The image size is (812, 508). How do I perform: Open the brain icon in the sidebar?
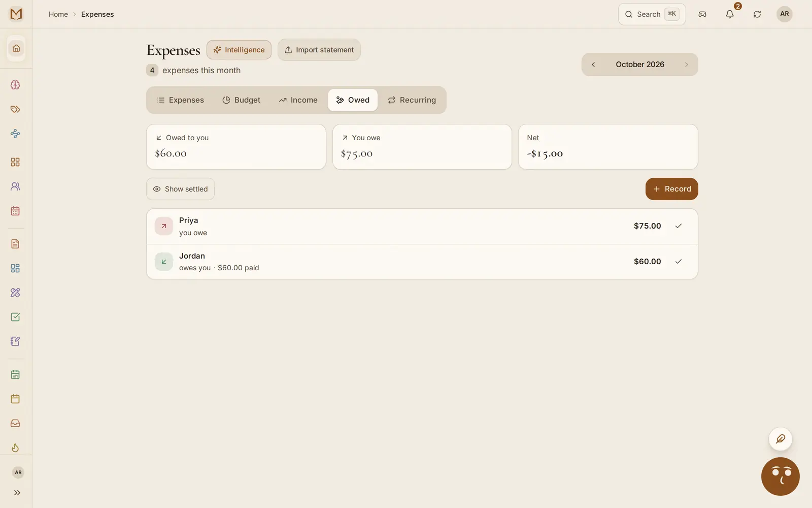click(x=15, y=85)
